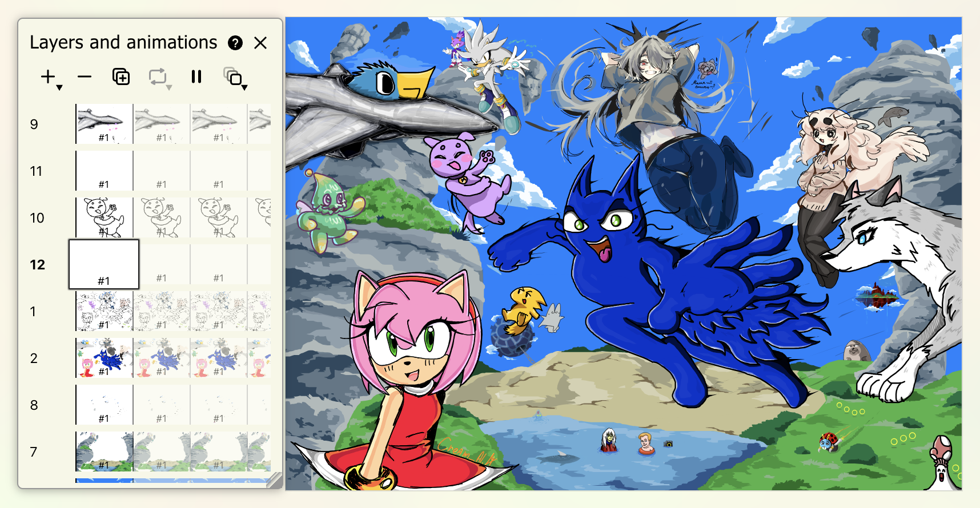The image size is (980, 508).
Task: Select the third frame of layer 12
Action: pos(219,264)
